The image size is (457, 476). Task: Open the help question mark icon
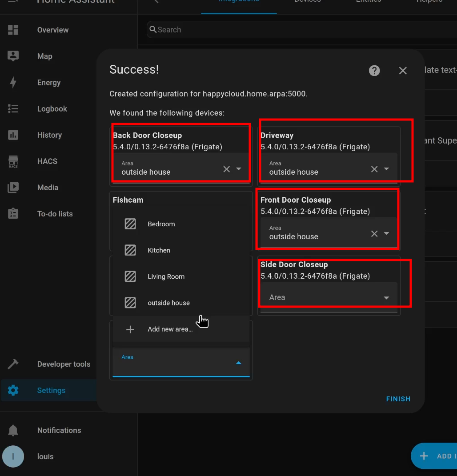pos(374,70)
